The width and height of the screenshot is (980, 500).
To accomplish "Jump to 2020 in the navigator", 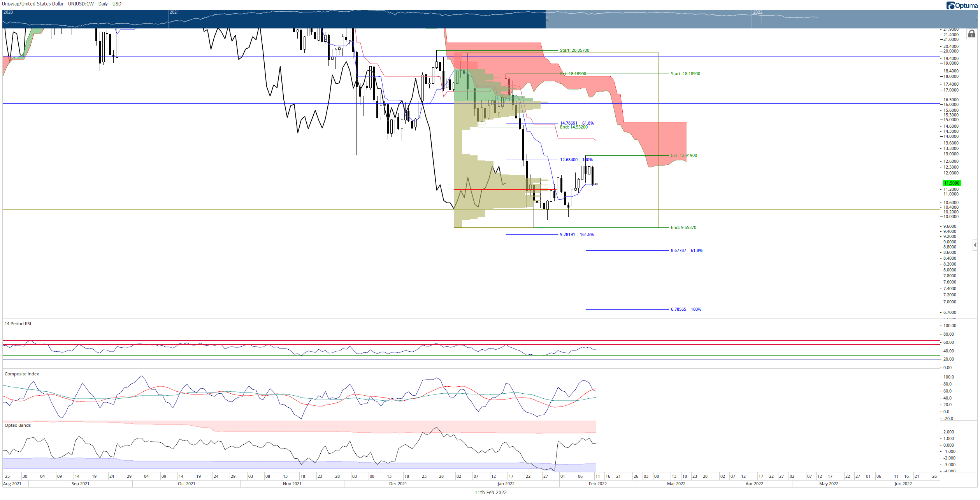I will 8,12.
